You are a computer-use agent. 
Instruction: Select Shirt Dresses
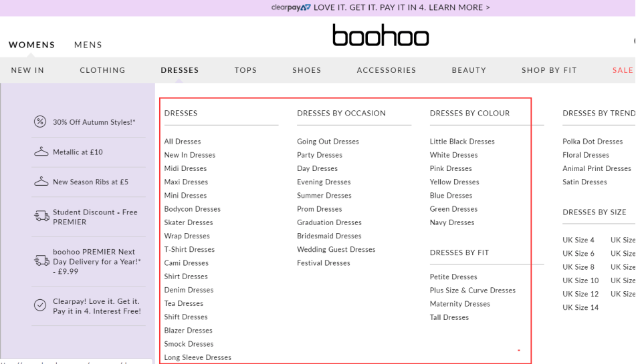(x=186, y=276)
